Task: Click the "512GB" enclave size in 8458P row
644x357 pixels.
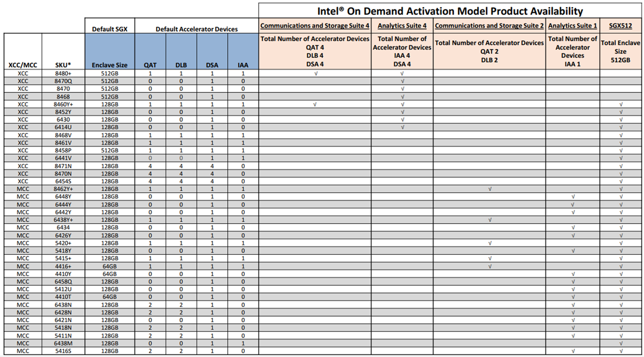Action: pyautogui.click(x=110, y=150)
